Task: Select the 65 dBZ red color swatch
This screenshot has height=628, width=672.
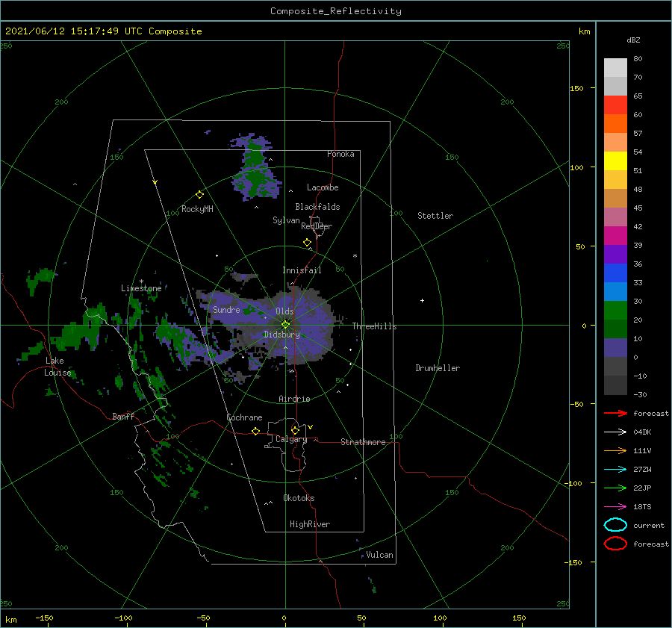Action: tap(615, 105)
